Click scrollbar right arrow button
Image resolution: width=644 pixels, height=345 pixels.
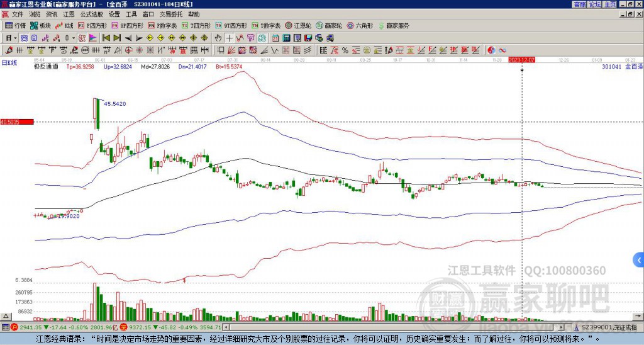pyautogui.click(x=562, y=327)
